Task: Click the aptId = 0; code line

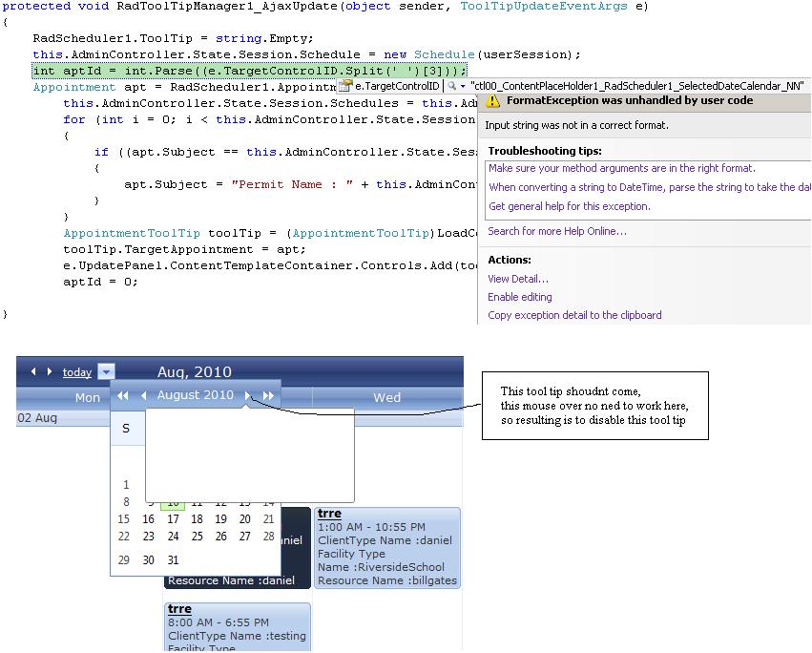Action: point(100,282)
